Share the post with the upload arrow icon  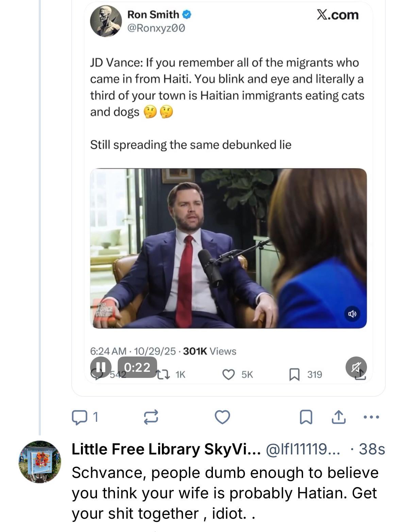(x=338, y=417)
